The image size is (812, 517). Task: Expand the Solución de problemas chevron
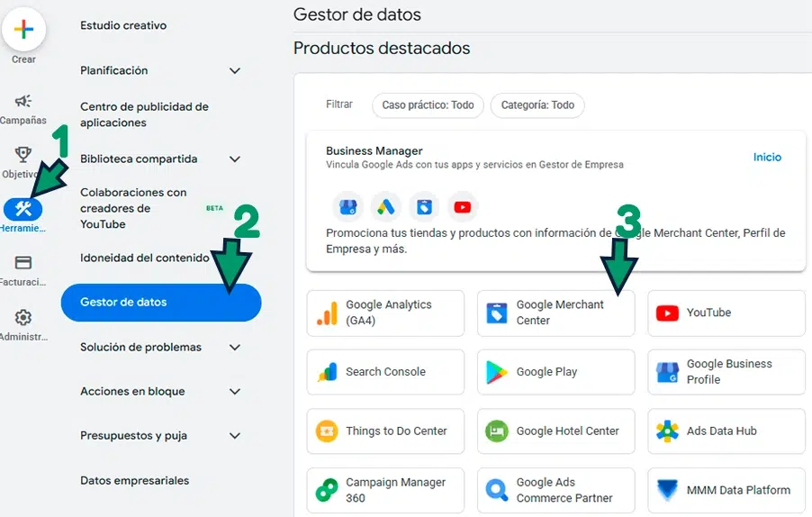click(x=235, y=347)
